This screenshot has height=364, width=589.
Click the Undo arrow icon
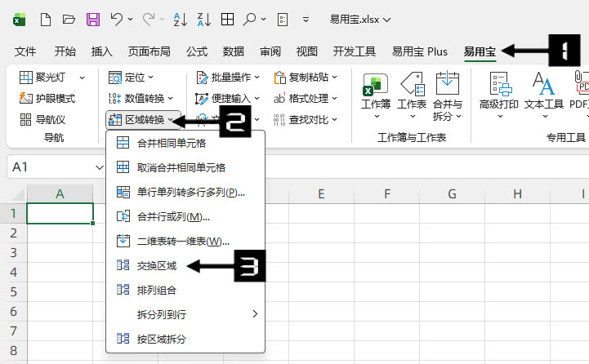pos(118,19)
